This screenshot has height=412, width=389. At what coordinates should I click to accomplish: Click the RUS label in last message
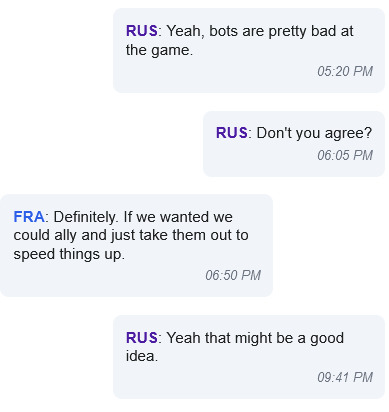(142, 338)
